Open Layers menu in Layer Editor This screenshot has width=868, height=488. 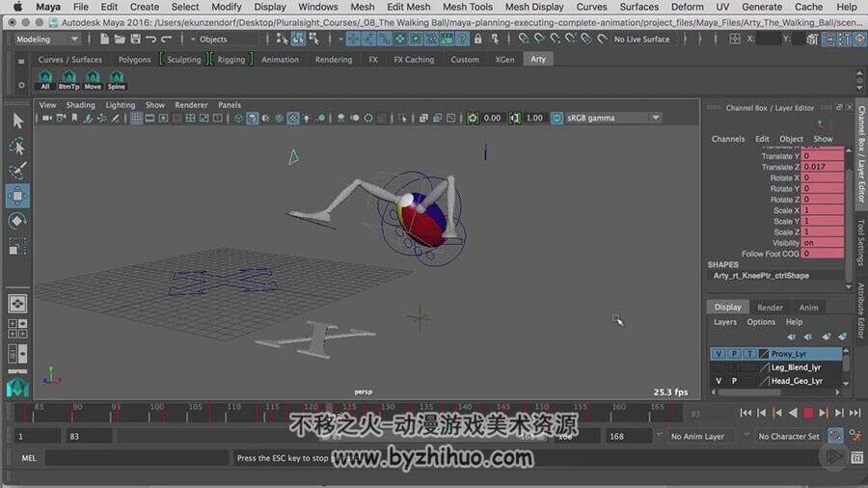point(724,322)
